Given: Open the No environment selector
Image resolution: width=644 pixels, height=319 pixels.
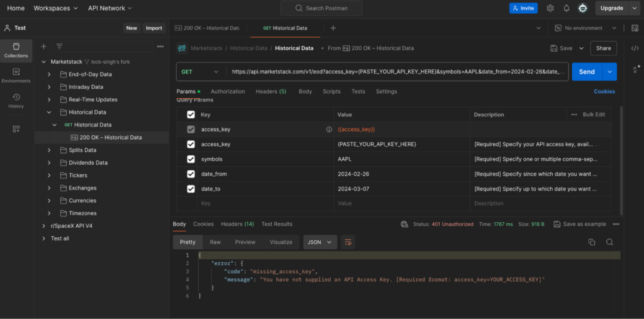Looking at the screenshot, I should (x=586, y=28).
